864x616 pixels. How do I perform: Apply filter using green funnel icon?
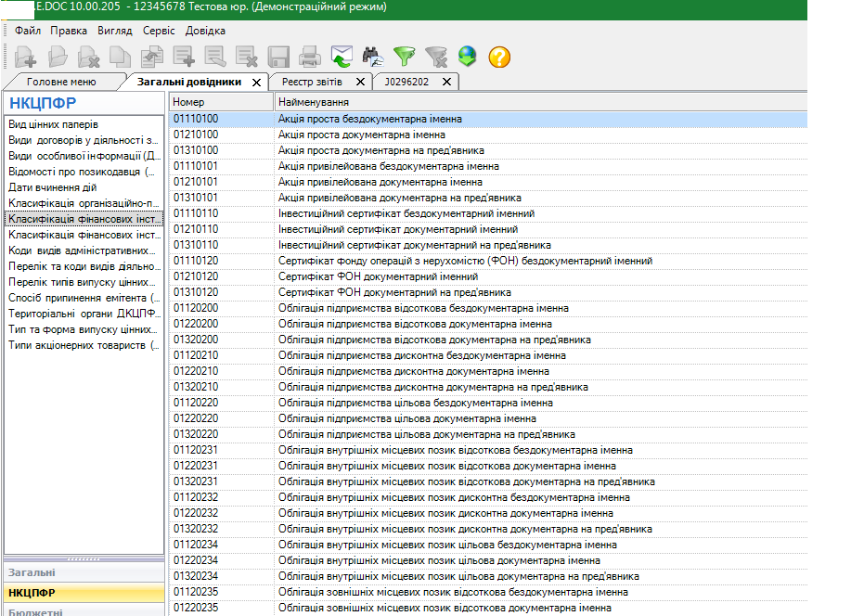pyautogui.click(x=404, y=58)
